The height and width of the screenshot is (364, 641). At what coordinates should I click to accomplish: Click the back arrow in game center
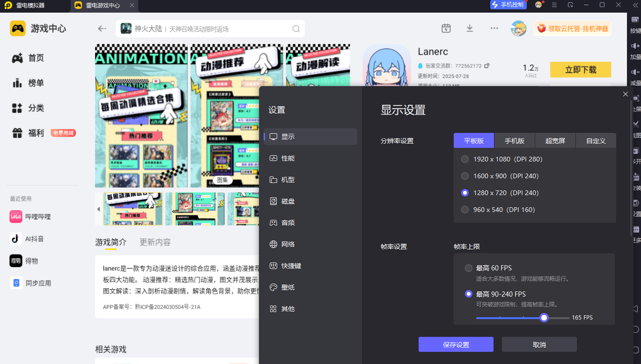(x=102, y=29)
